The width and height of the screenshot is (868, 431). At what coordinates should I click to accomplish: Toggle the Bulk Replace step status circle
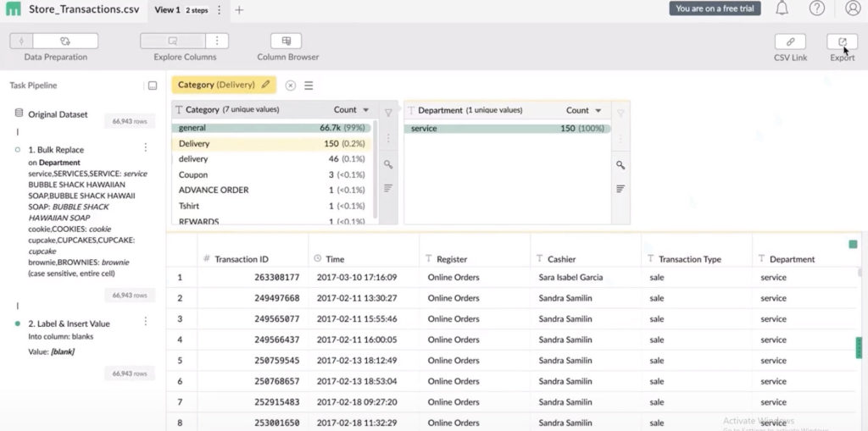(18, 150)
